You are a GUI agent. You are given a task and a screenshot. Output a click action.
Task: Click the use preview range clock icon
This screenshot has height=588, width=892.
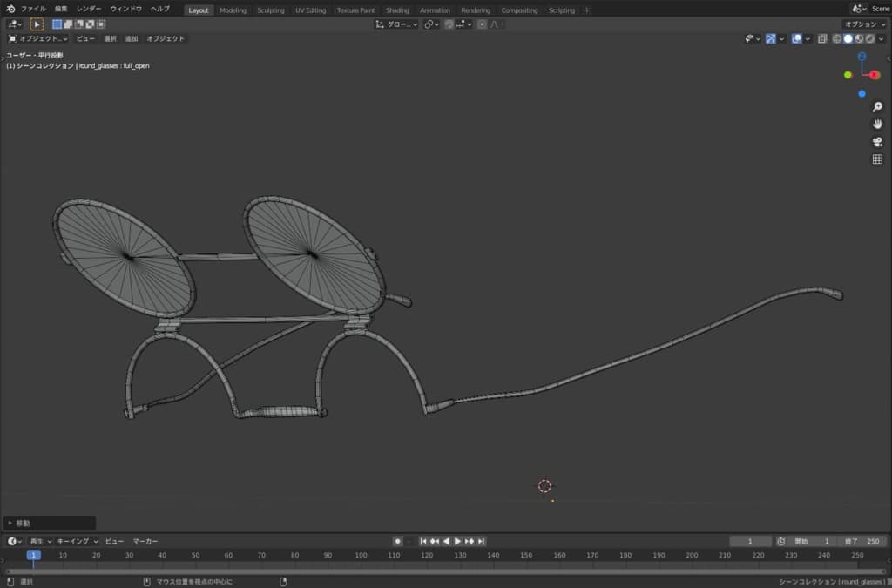click(781, 541)
